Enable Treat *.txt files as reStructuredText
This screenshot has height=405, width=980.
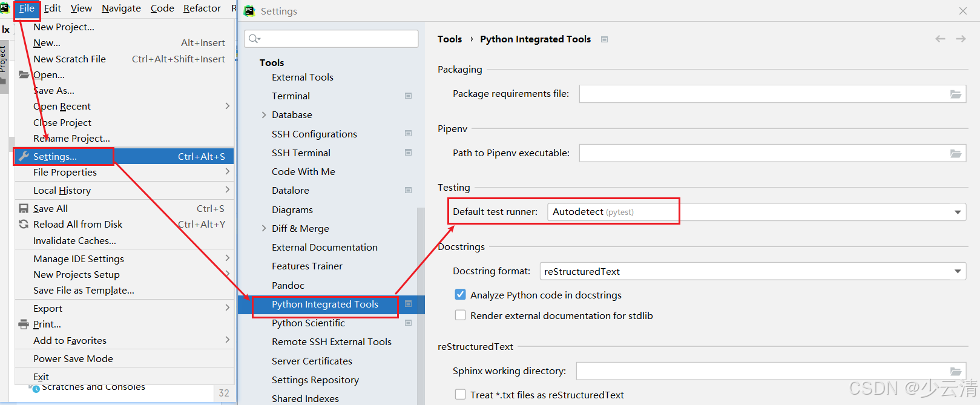460,395
